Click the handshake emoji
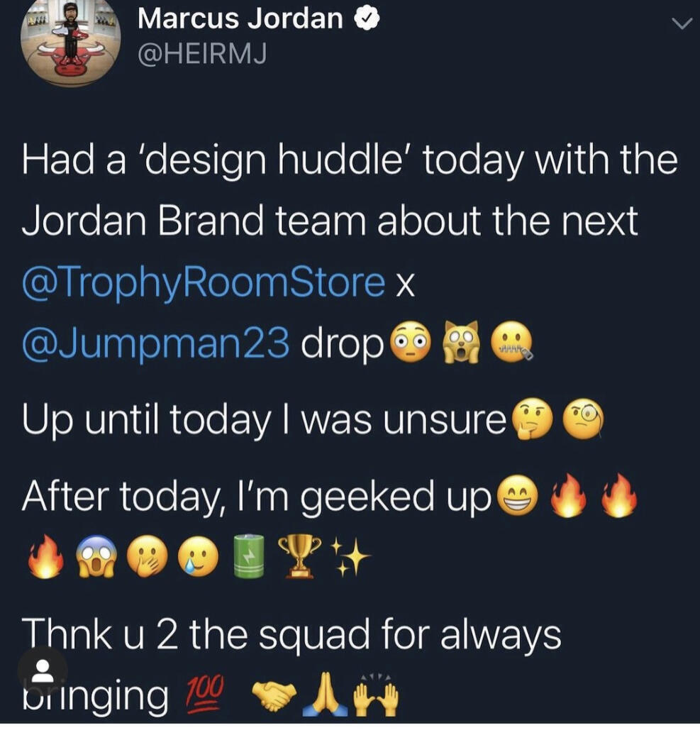The height and width of the screenshot is (740, 700). click(274, 696)
